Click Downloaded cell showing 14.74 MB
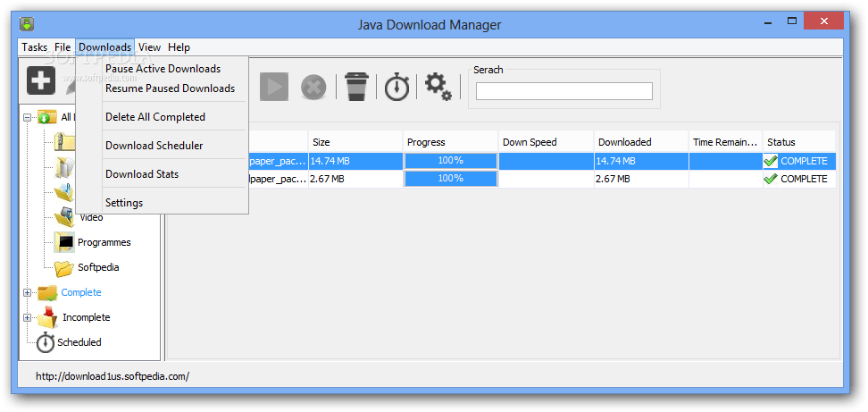 click(x=641, y=161)
